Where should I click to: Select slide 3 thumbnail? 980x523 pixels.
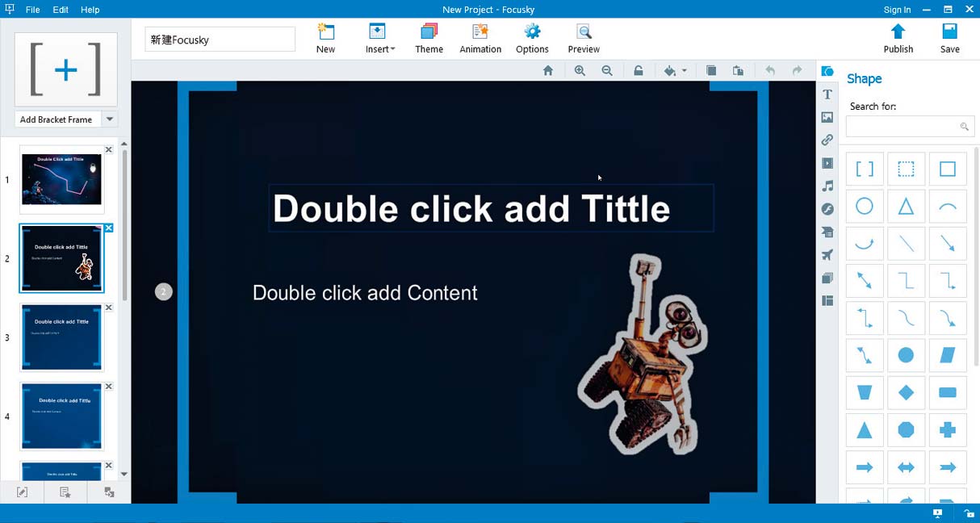coord(62,337)
